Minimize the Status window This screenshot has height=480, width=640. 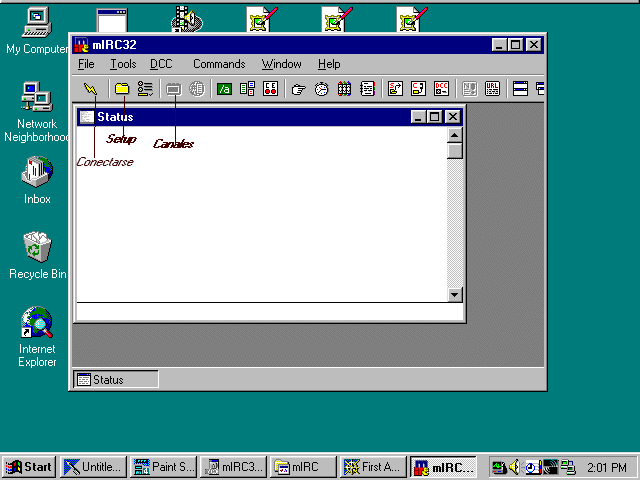[418, 117]
